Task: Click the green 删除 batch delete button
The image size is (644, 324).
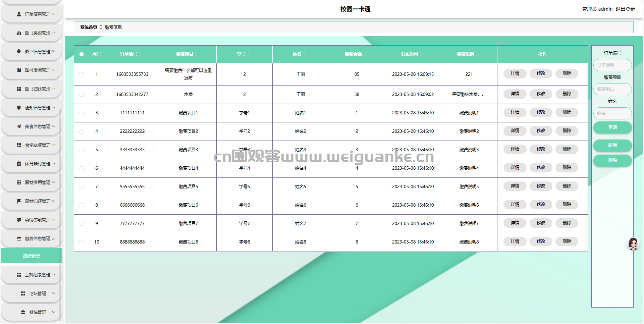Action: [x=612, y=160]
